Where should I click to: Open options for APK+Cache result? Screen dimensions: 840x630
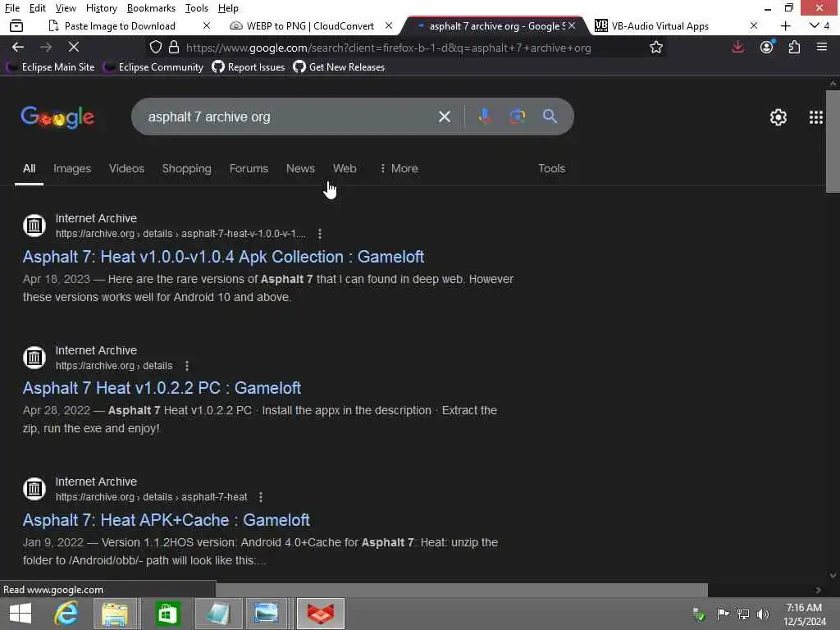[x=261, y=497]
